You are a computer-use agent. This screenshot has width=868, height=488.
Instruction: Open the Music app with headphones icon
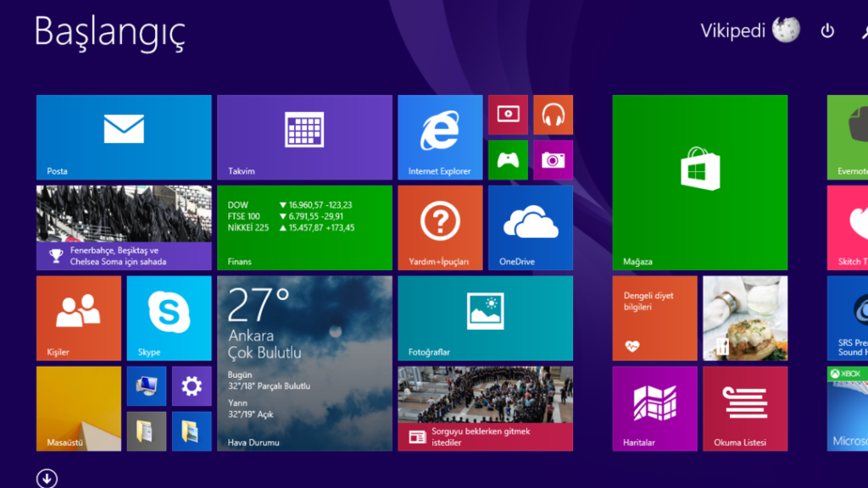(x=553, y=114)
